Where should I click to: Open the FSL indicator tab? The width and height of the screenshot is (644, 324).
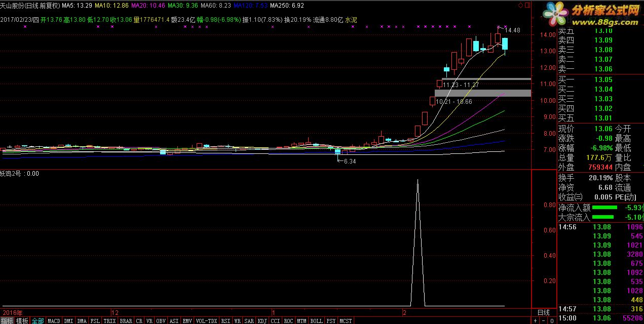tap(95, 321)
